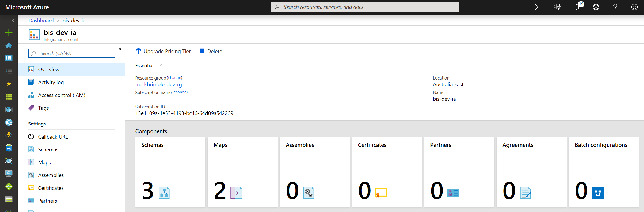
Task: Open the help question mark icon
Action: (x=615, y=7)
